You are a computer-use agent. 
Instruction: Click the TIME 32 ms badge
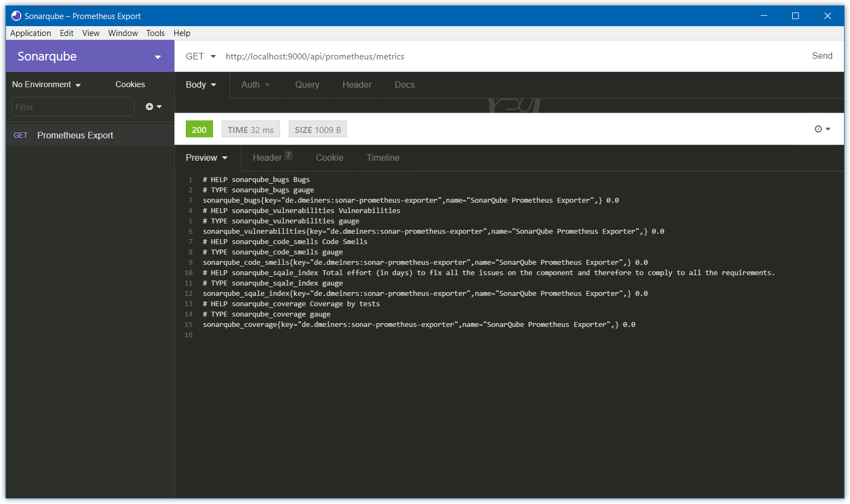coord(251,129)
